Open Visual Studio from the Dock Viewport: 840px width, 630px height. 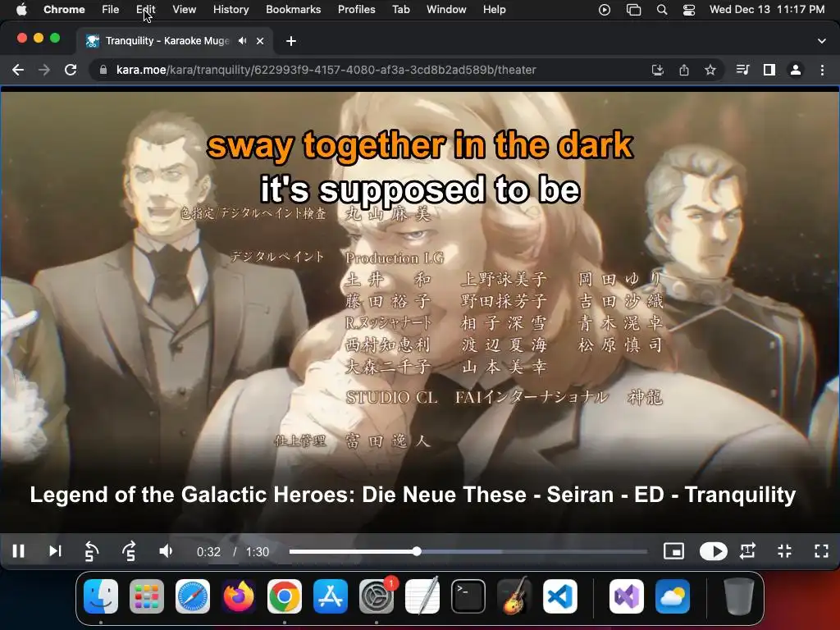pyautogui.click(x=627, y=596)
